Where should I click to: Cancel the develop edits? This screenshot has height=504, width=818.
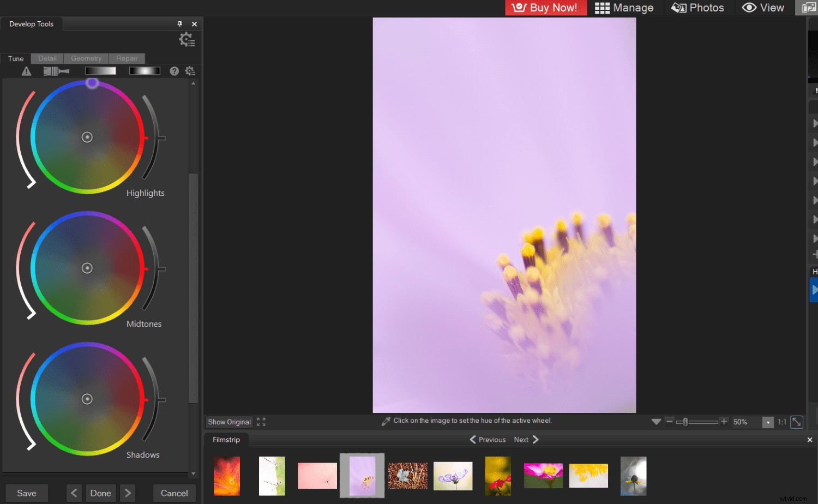(x=174, y=493)
